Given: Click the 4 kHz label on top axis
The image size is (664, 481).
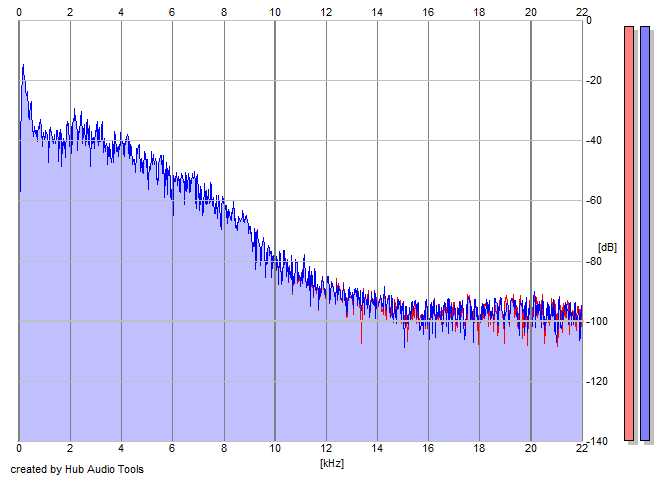Looking at the screenshot, I should (x=121, y=12).
